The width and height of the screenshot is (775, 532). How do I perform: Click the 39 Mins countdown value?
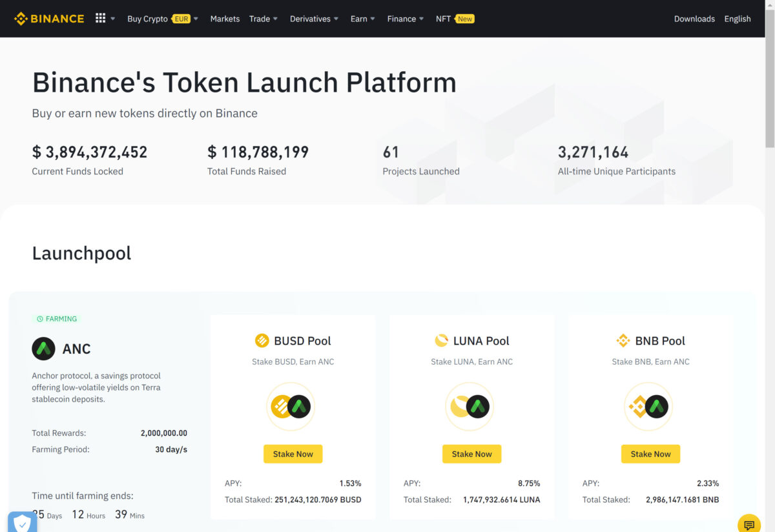click(130, 515)
